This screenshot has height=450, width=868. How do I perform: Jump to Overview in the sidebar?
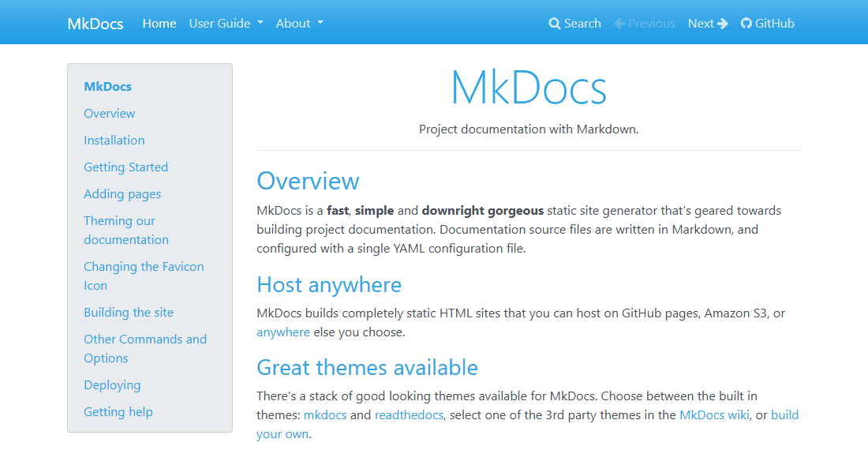click(110, 114)
